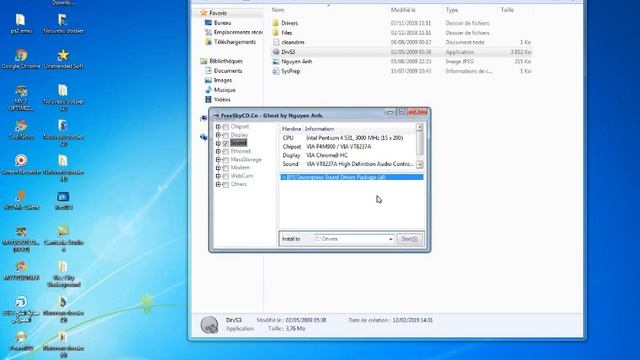
Task: Click the Display VIA Chrome9 HC row
Action: pyautogui.click(x=348, y=156)
